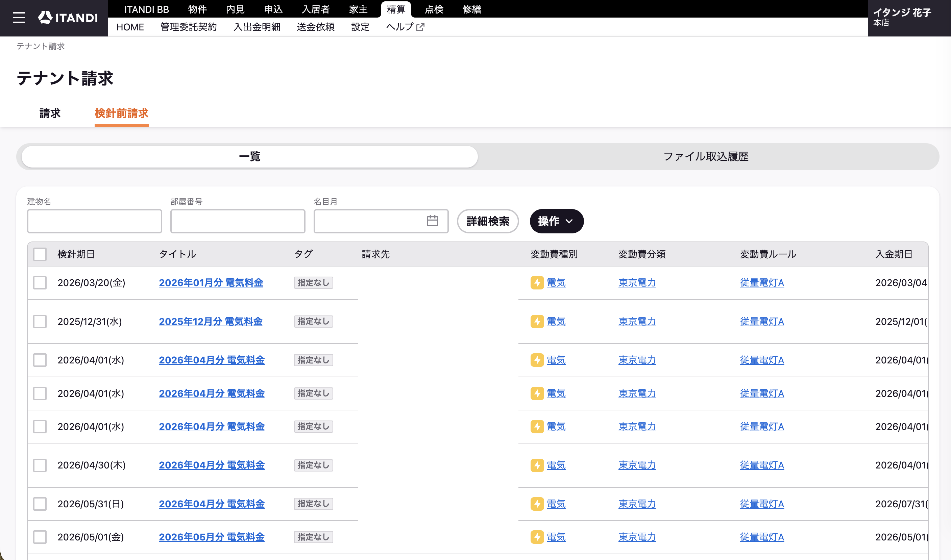Click the 変動費ルール column header
This screenshot has width=951, height=560.
[x=768, y=254]
